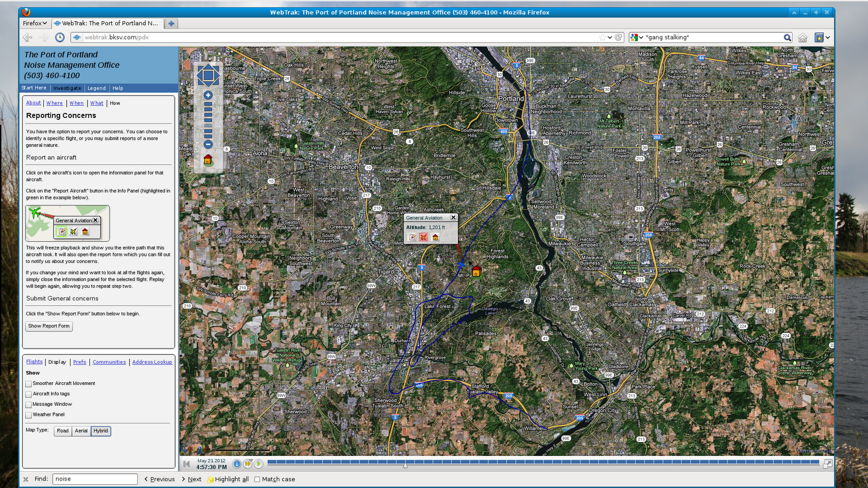Image resolution: width=868 pixels, height=488 pixels.
Task: Close the find bar
Action: pos(25,479)
